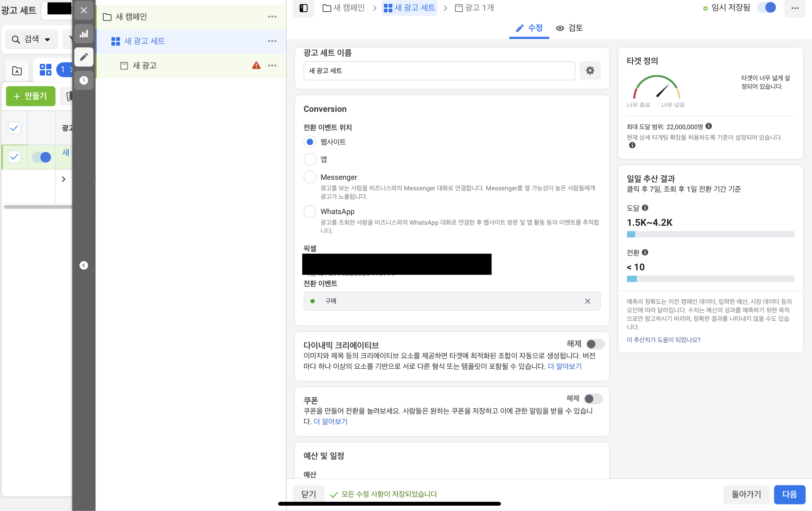Toggle the sidebar panel layout icon
812x511 pixels.
coord(303,8)
